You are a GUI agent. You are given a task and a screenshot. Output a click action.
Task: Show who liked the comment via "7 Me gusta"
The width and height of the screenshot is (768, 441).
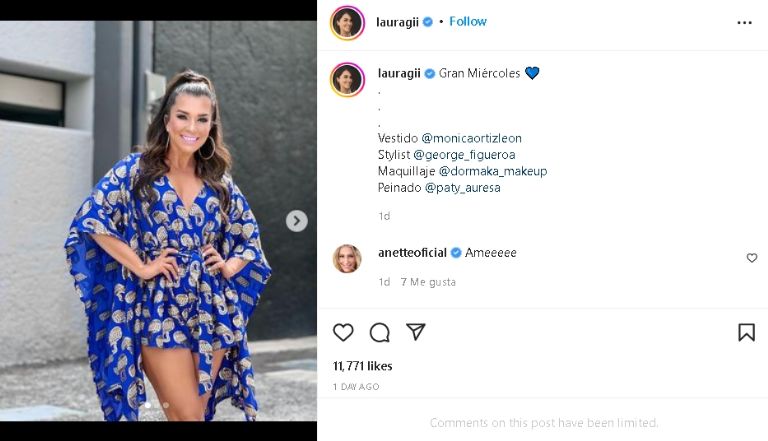pyautogui.click(x=428, y=282)
